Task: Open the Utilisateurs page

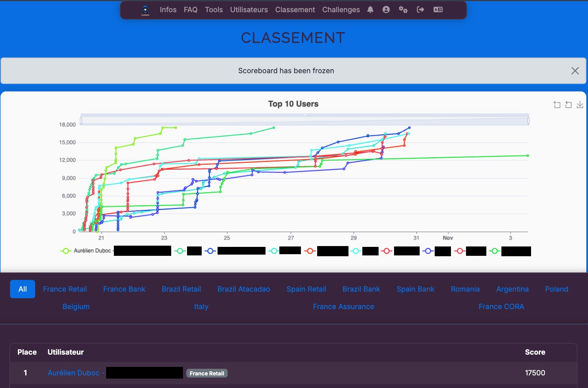Action: point(249,10)
